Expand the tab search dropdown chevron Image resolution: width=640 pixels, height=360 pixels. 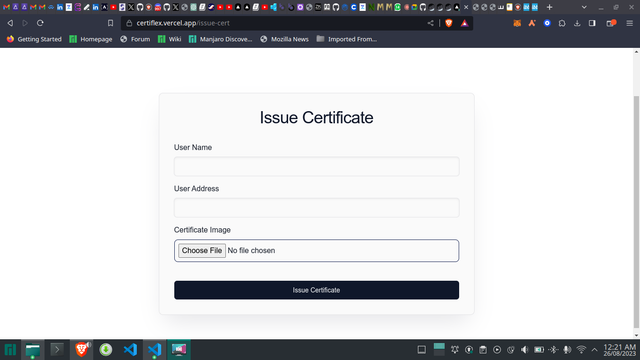[584, 7]
